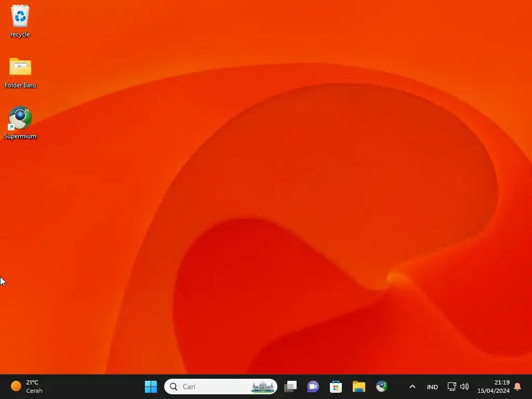Click the Cari search box
This screenshot has width=532, height=399.
[220, 387]
